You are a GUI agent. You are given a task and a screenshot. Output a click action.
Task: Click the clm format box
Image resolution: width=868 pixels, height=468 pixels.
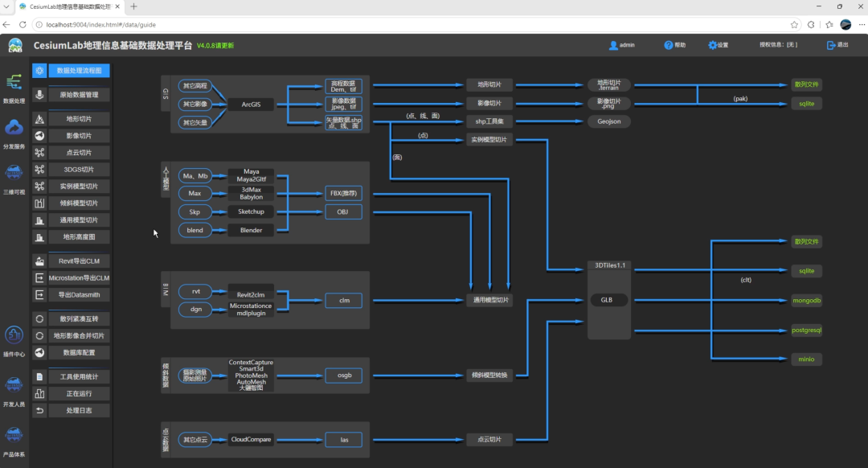pos(344,300)
